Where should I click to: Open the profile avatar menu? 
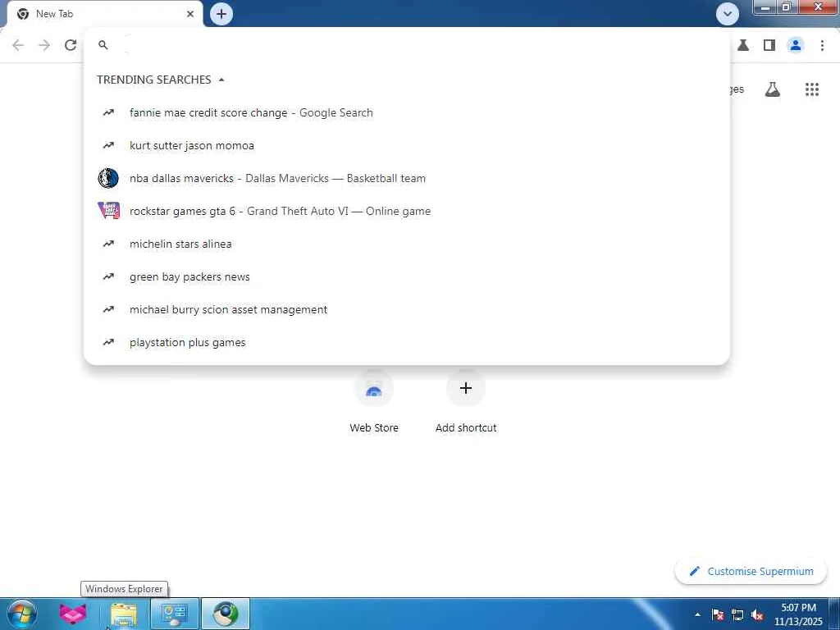796,45
